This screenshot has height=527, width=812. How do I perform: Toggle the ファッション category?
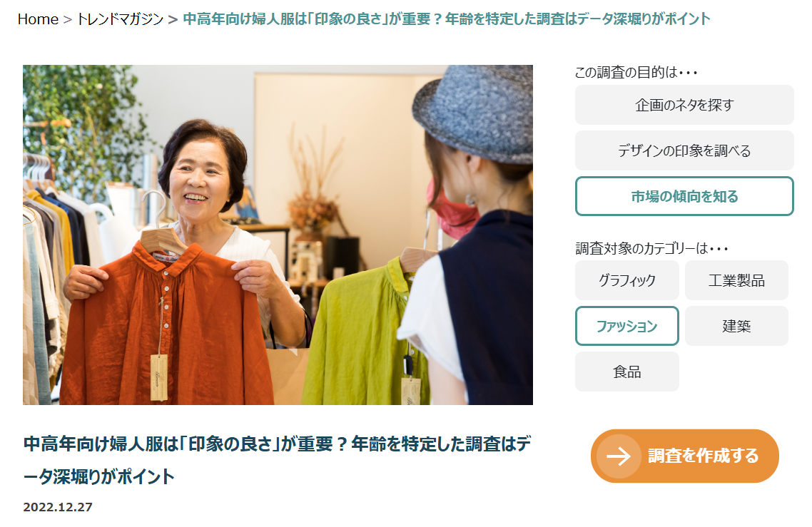pos(626,326)
